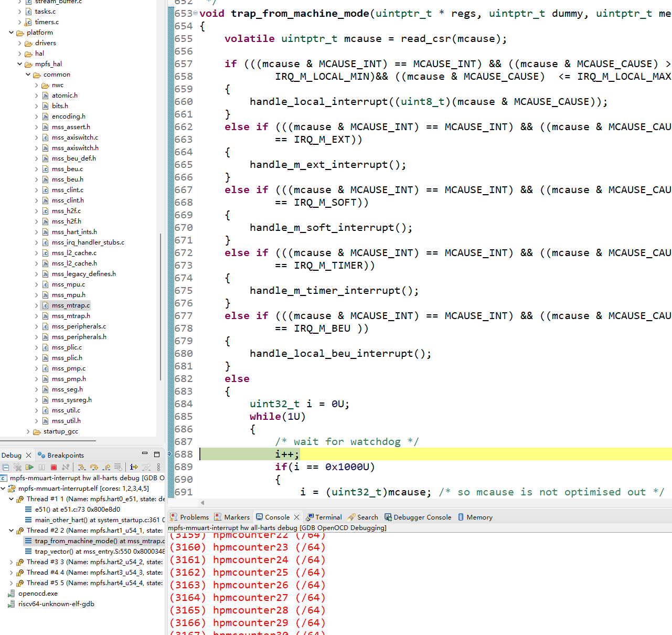Collapse the platform folder

[x=11, y=33]
